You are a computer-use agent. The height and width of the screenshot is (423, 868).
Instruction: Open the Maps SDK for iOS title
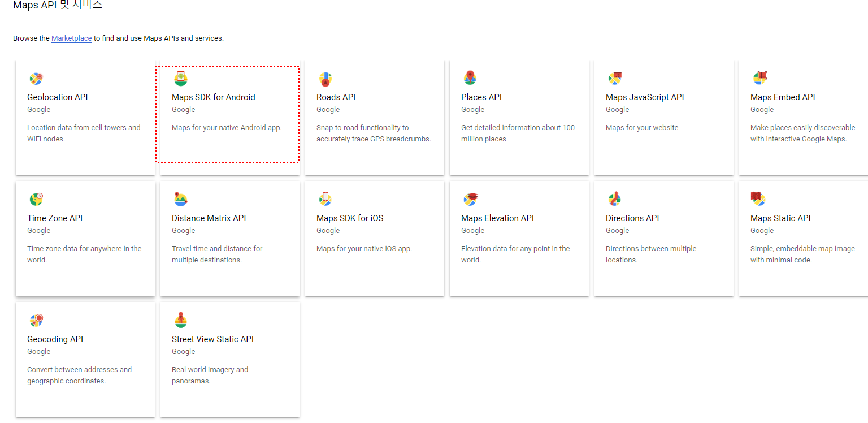coord(350,218)
